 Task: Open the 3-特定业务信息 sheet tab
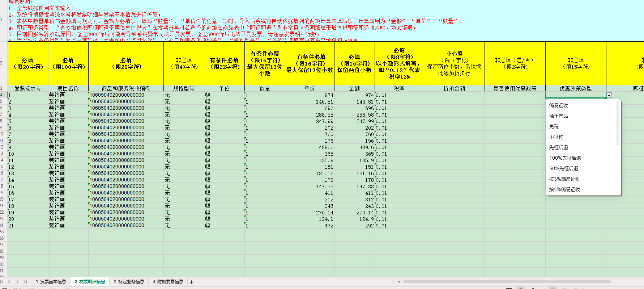129,282
